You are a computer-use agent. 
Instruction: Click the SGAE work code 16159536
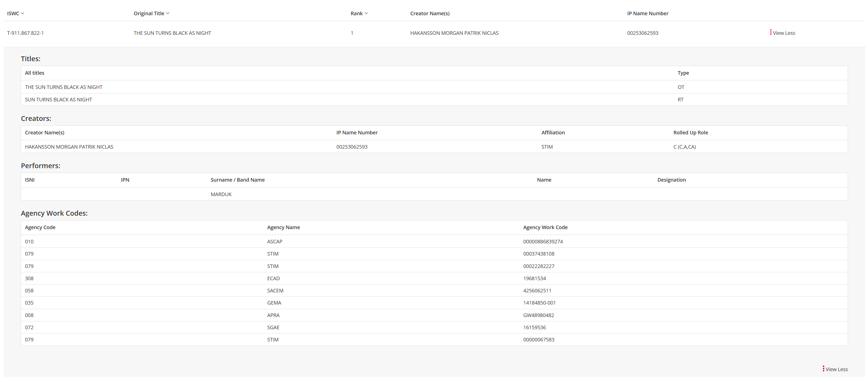coord(535,327)
